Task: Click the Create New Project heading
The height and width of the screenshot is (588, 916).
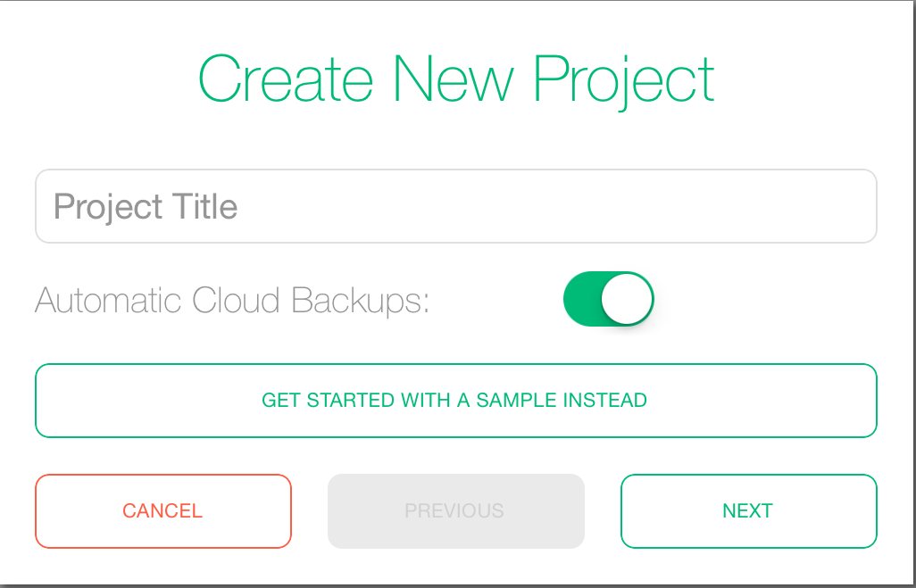Action: point(455,79)
